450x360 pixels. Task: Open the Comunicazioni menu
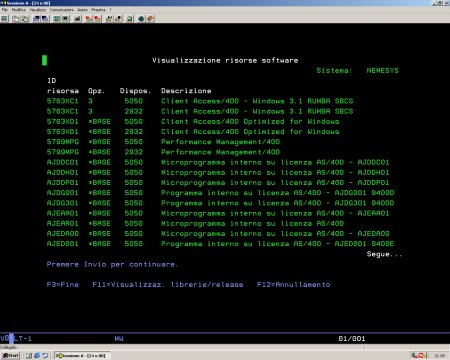pos(62,10)
